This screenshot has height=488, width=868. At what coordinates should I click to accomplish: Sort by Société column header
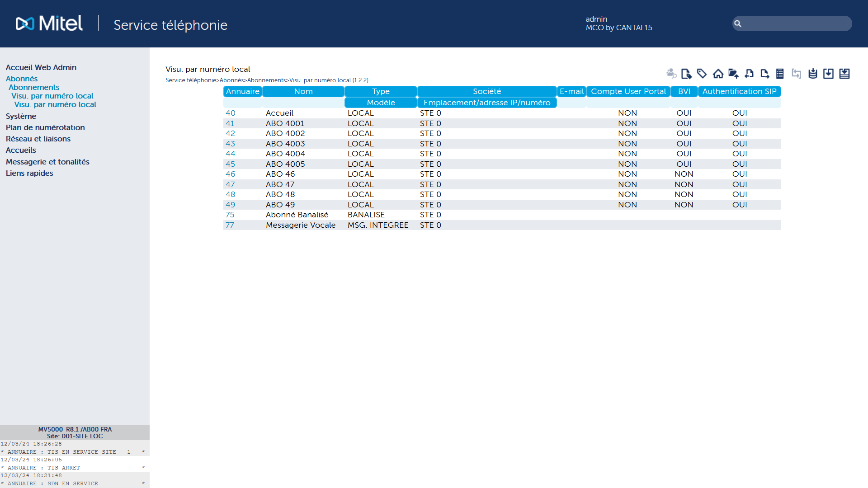(x=487, y=91)
